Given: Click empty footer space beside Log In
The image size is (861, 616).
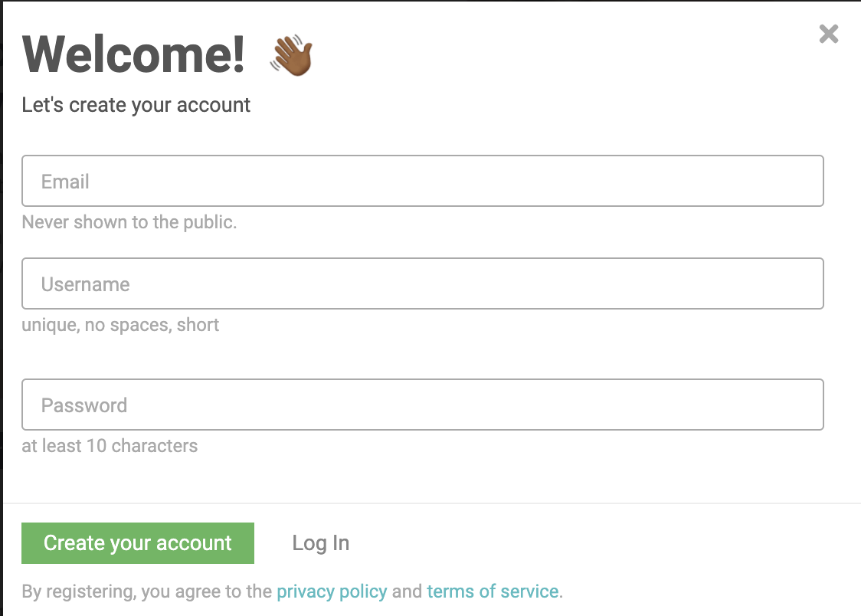Looking at the screenshot, I should coord(604,543).
